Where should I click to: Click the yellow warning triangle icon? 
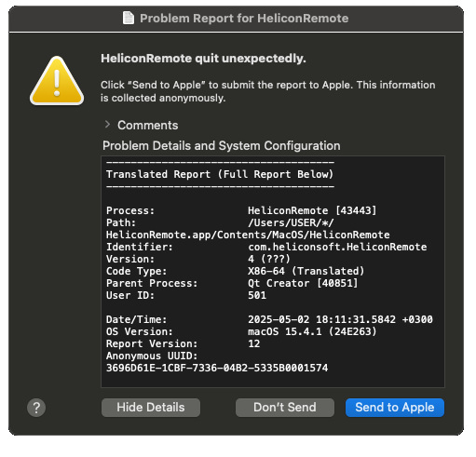[57, 81]
